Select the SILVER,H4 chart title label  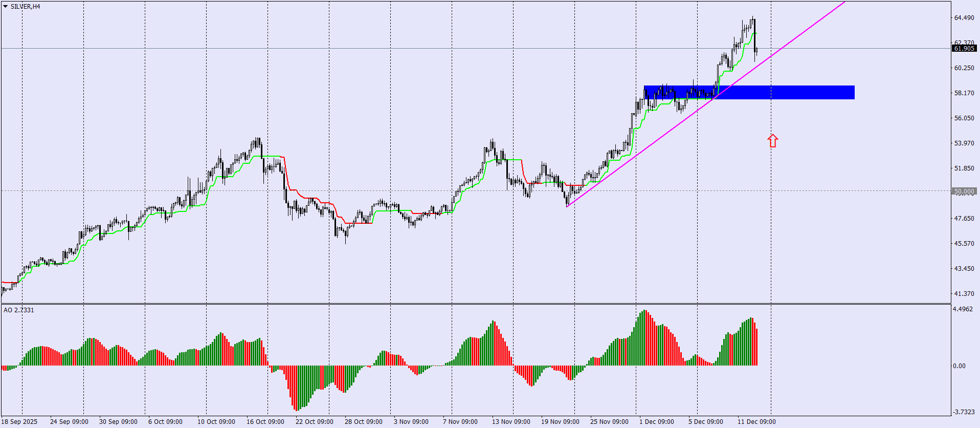click(26, 7)
